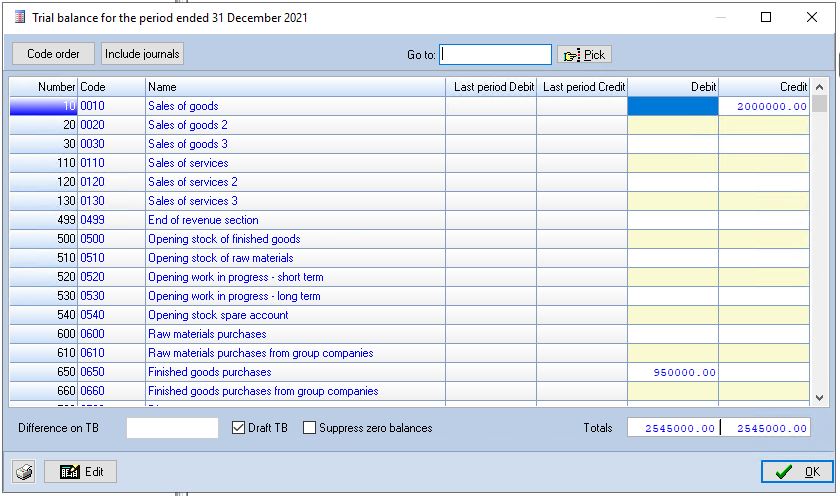Click the vertical scrollbar thumb
Viewport: 840px width, 496px height.
[x=819, y=104]
